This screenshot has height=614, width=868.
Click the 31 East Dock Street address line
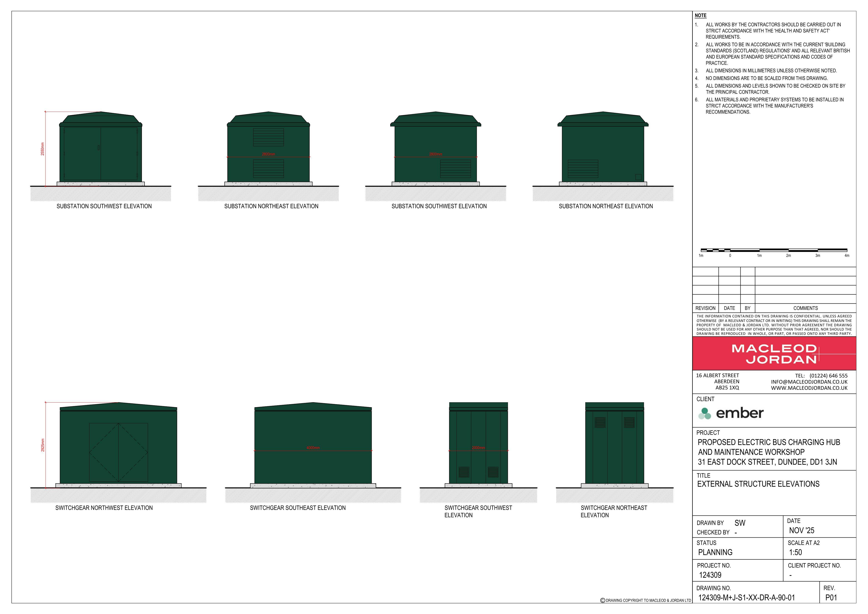pos(767,462)
